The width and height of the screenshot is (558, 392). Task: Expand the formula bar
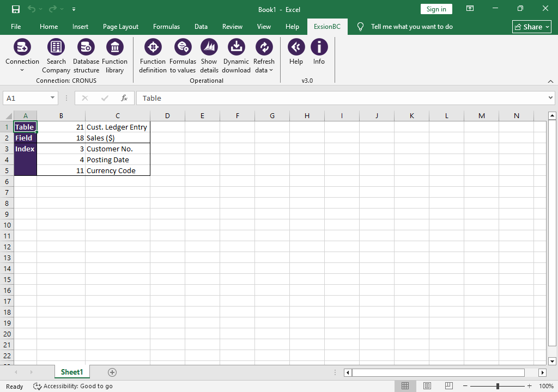(x=550, y=98)
